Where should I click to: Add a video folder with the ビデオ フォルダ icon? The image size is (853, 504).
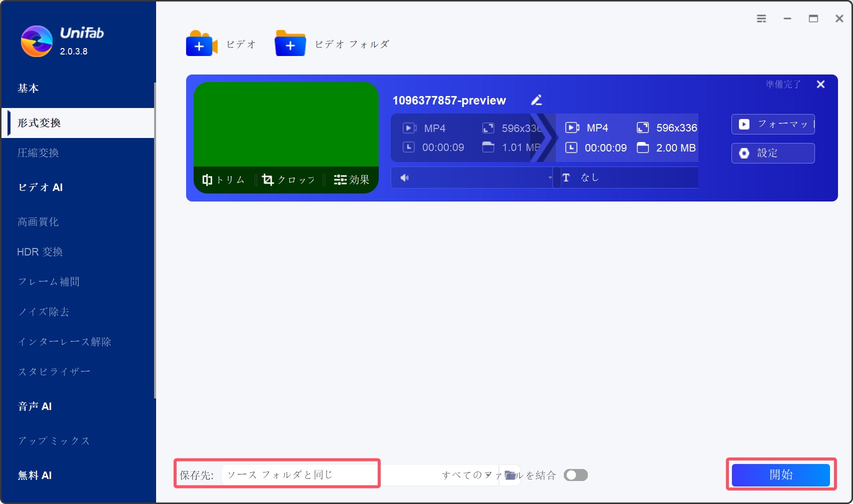pyautogui.click(x=290, y=43)
